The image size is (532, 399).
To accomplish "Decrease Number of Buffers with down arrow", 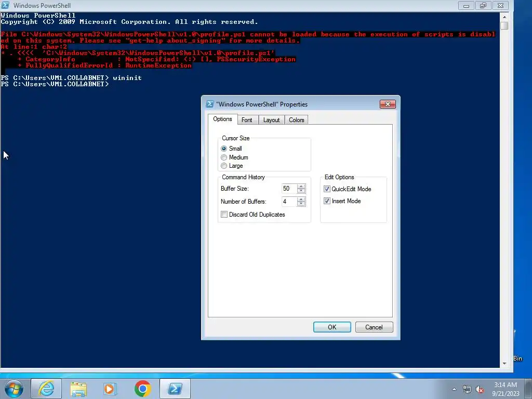I will pyautogui.click(x=301, y=204).
